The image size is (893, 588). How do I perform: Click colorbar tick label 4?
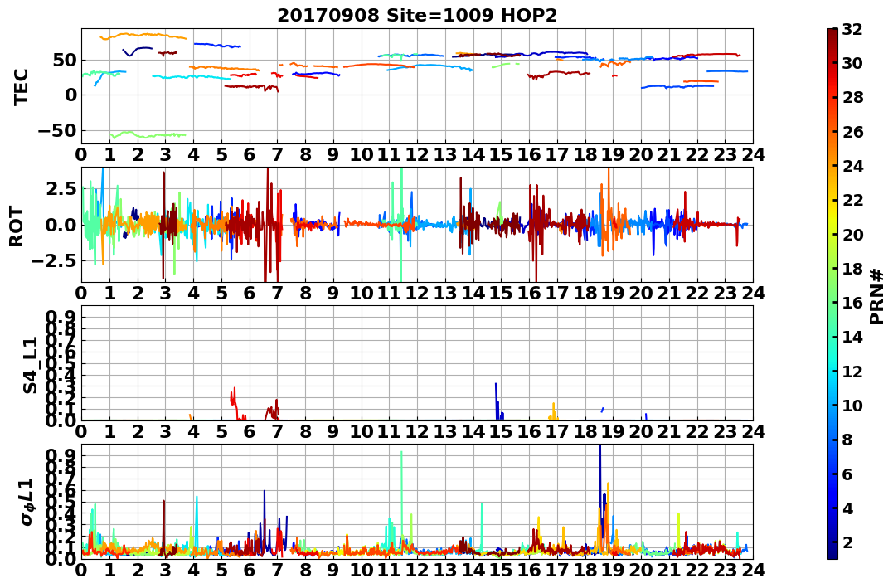(x=847, y=508)
